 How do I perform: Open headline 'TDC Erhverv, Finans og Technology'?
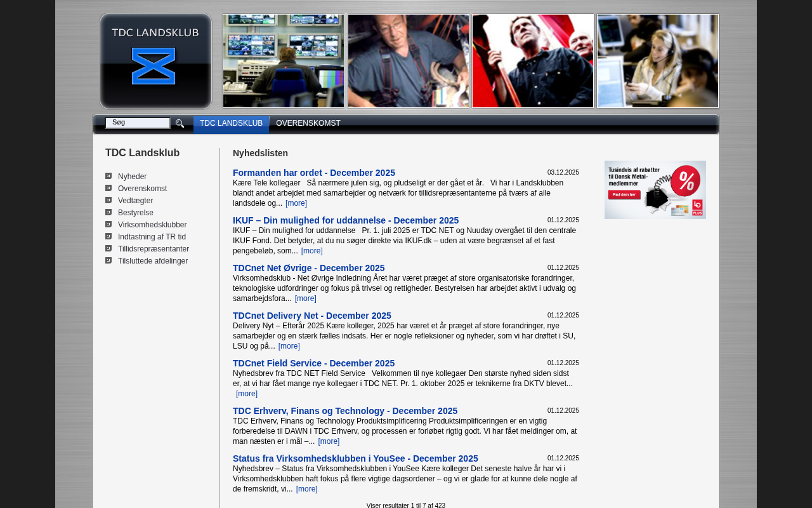pos(345,411)
